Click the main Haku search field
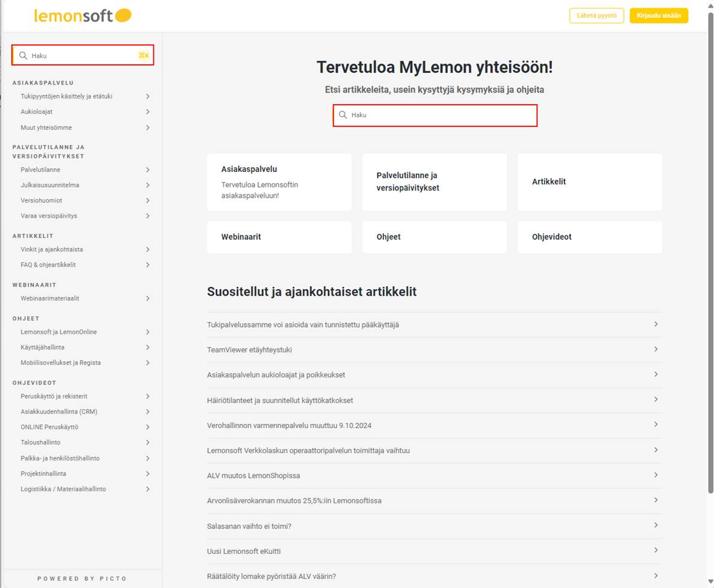714x588 pixels. (435, 115)
